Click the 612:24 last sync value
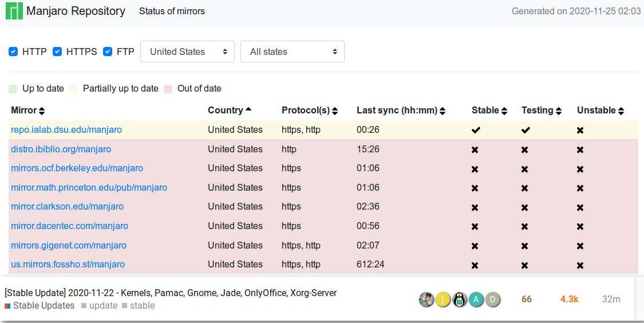The width and height of the screenshot is (644, 323). [x=370, y=264]
